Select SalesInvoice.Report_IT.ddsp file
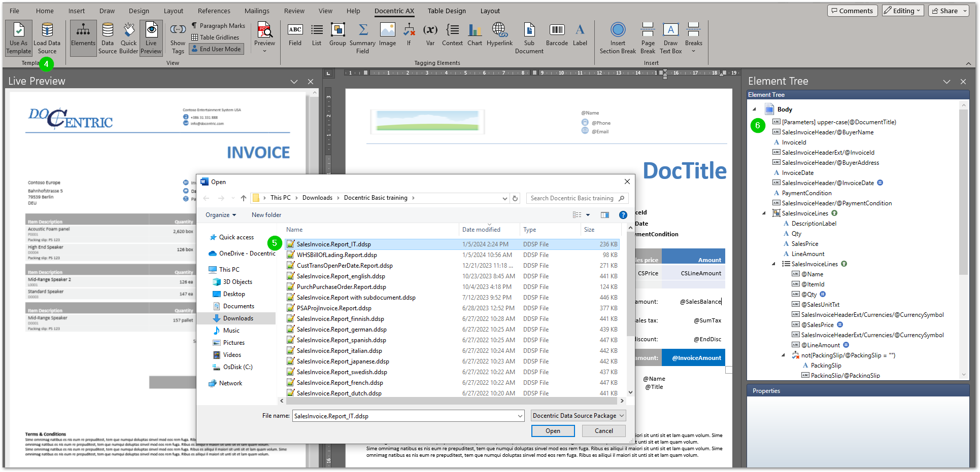 pyautogui.click(x=452, y=244)
